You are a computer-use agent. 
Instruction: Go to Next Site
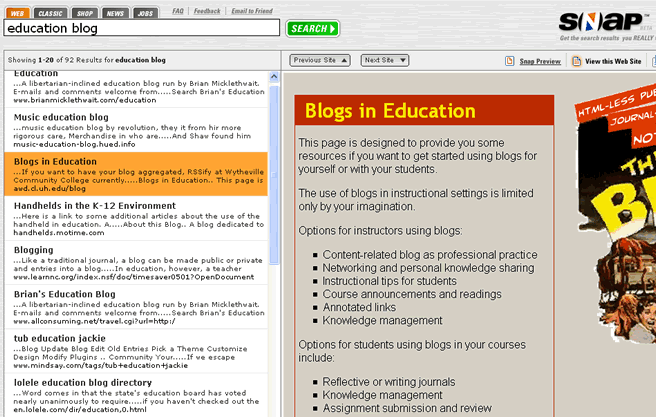pos(385,60)
